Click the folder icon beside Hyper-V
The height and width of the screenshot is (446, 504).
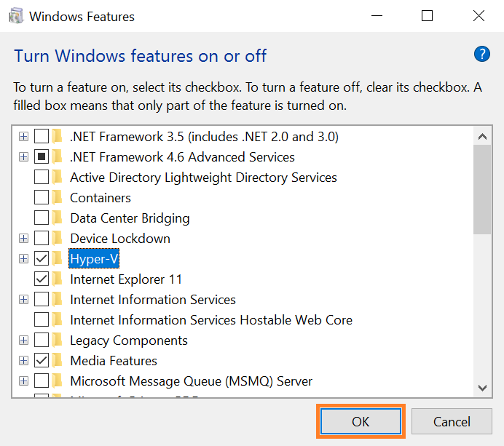point(58,259)
